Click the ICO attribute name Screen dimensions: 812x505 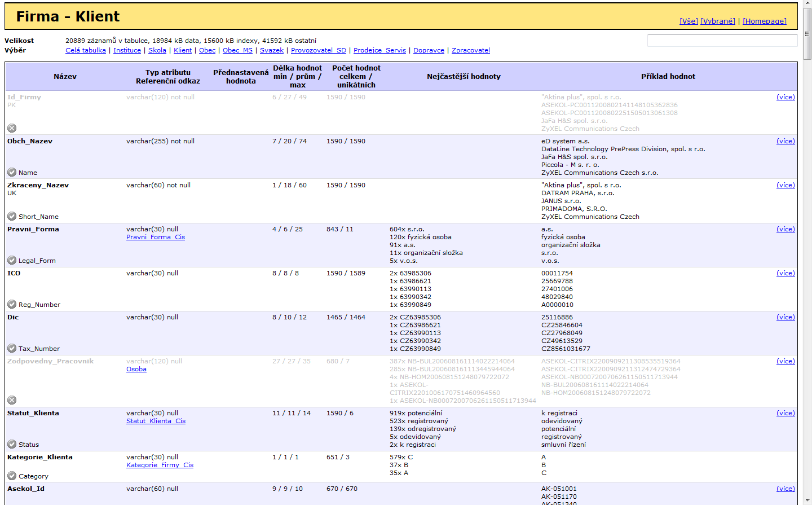tap(14, 273)
